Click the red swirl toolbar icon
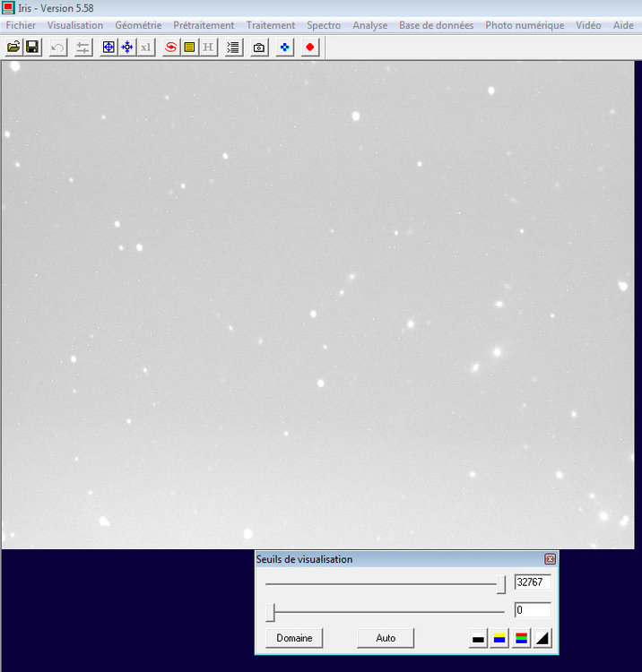642x672 pixels. 170,47
